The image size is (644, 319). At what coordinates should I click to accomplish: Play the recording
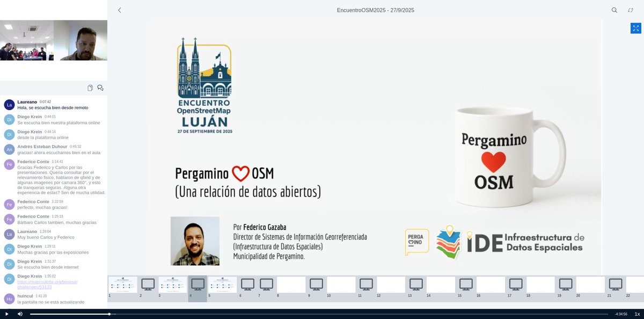pos(7,314)
